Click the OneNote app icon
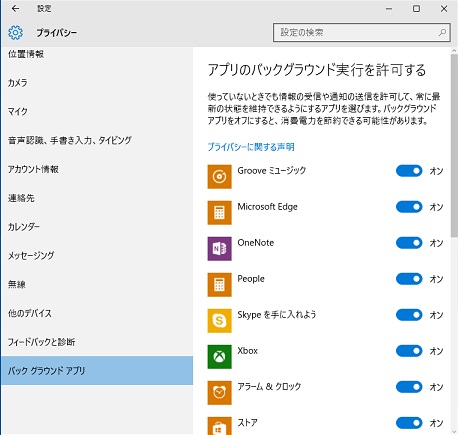This screenshot has width=458, height=435. pos(219,249)
